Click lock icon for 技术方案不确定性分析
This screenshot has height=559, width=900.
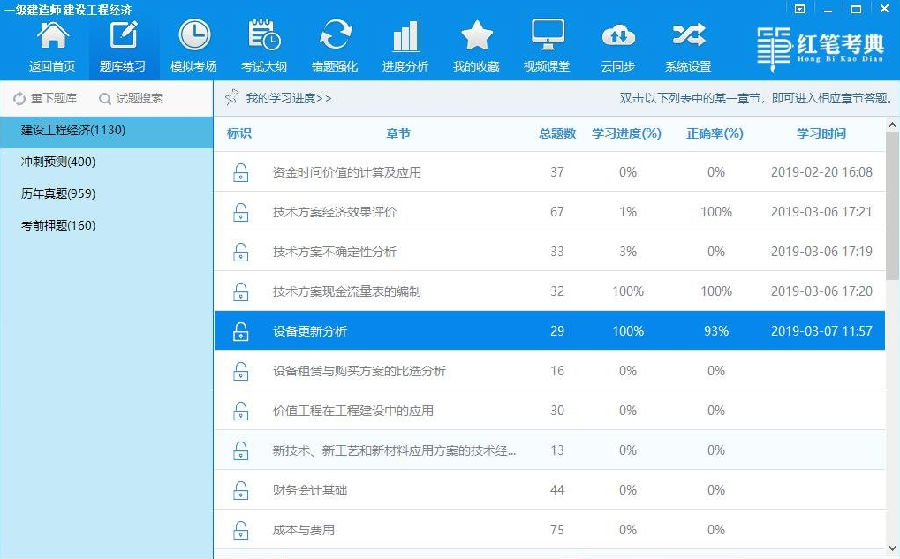pos(240,251)
